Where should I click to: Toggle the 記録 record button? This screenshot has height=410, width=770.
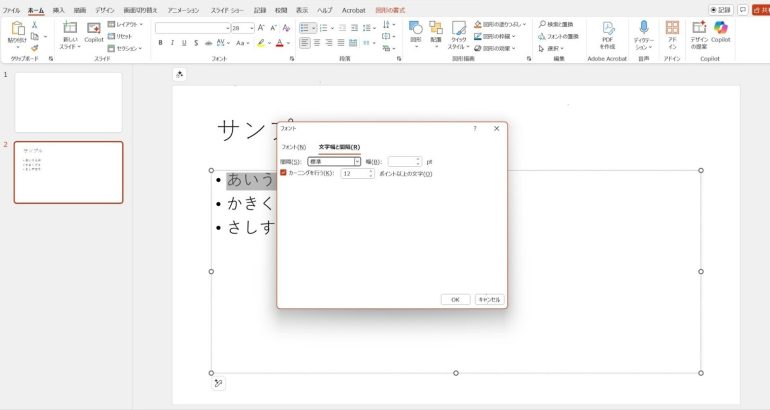pyautogui.click(x=720, y=9)
